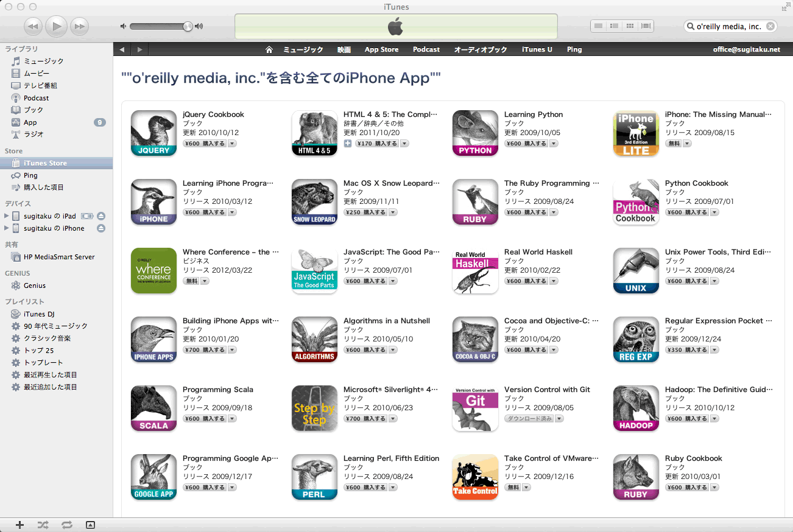Open the jQuery Cookbook app icon
793x532 pixels.
153,133
